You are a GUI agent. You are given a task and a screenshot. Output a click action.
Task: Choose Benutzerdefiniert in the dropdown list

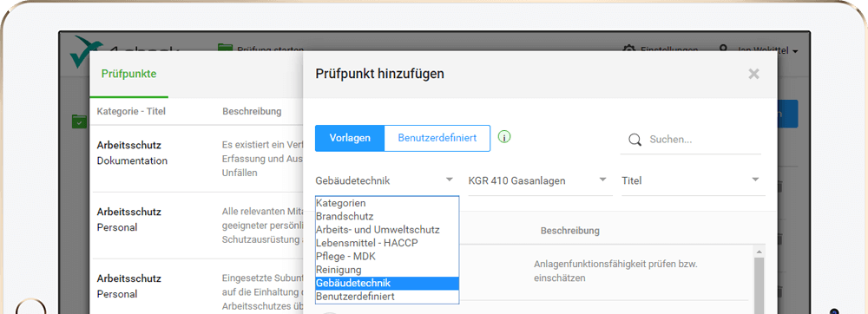[x=387, y=297]
